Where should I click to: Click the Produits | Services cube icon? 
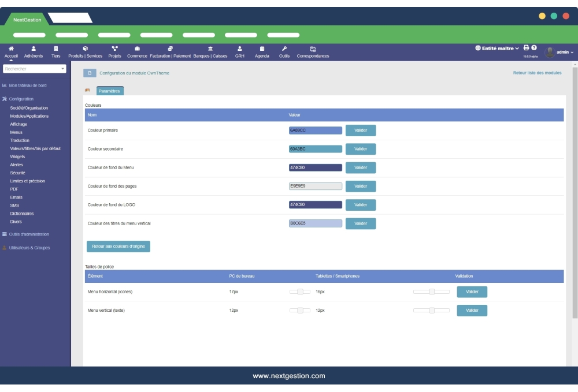(x=86, y=48)
